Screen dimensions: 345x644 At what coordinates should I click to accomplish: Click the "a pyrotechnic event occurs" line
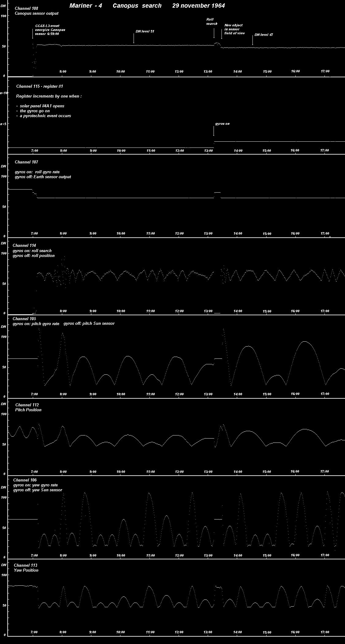tap(45, 116)
